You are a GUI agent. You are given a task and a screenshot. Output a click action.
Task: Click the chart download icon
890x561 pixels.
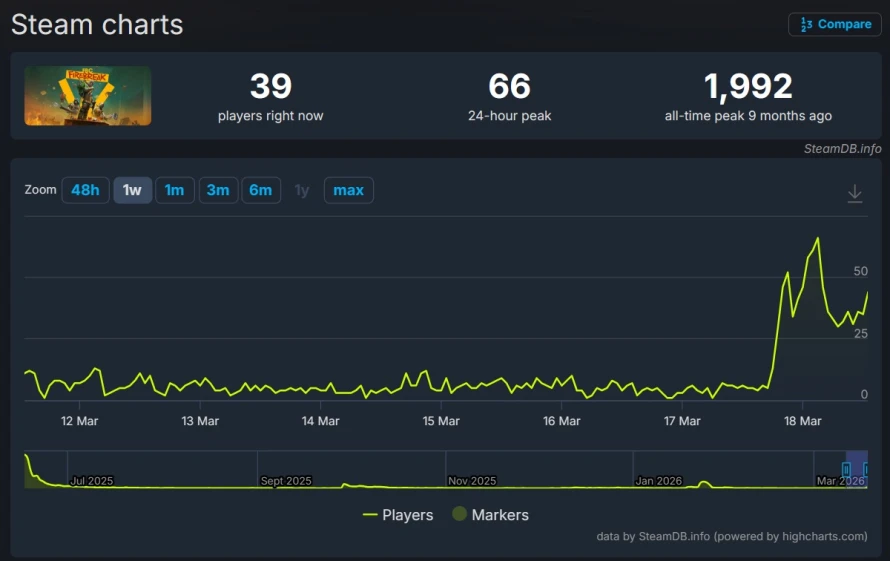tap(855, 194)
